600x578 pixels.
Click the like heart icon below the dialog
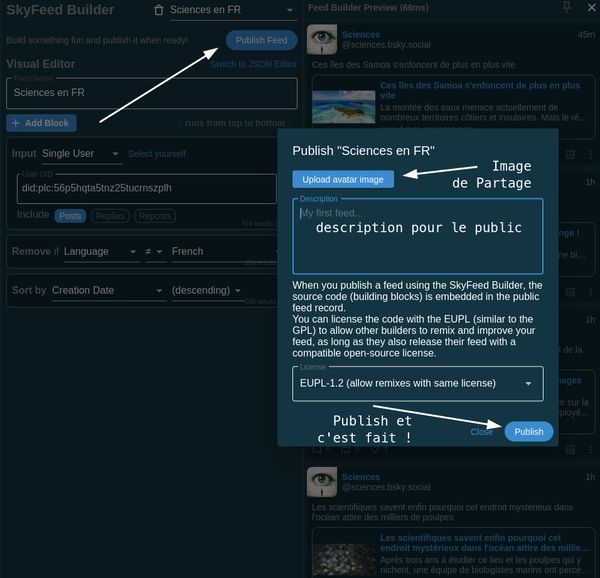[x=373, y=448]
